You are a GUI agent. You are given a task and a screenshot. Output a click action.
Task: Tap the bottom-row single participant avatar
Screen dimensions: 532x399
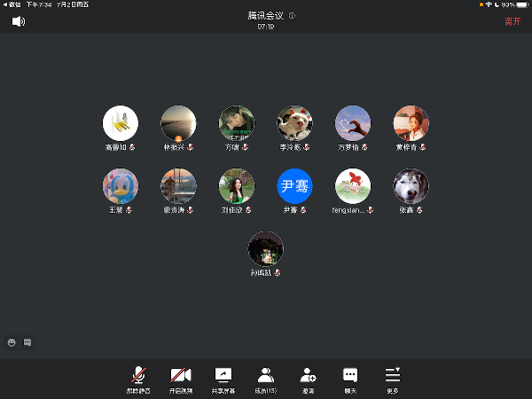265,249
